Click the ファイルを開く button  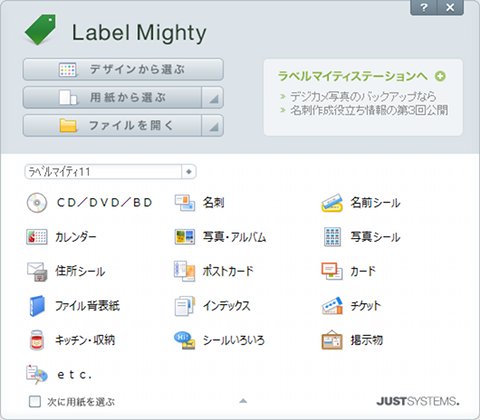tap(112, 126)
